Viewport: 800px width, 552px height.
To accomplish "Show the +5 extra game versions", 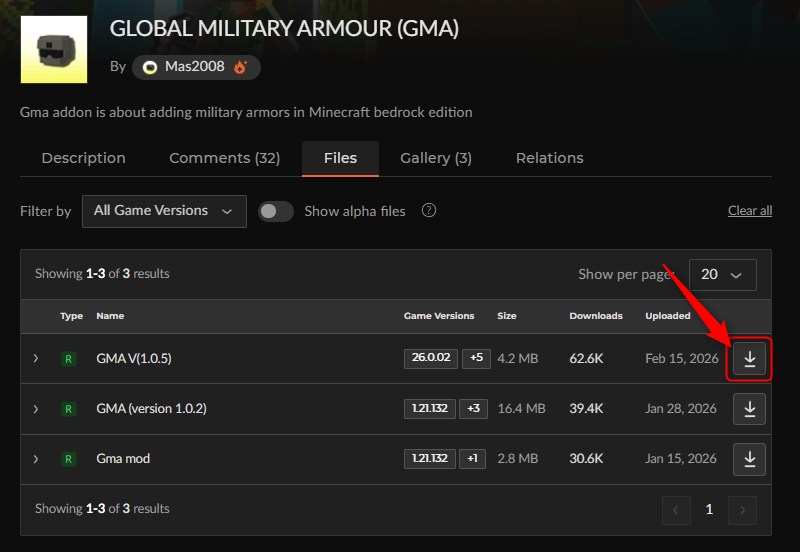I will [x=476, y=358].
